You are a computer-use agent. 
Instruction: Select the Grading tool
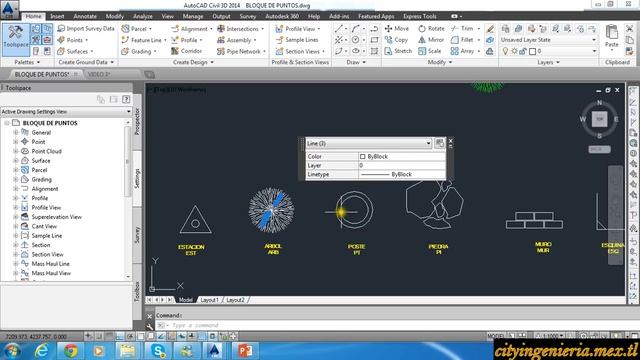coord(139,51)
